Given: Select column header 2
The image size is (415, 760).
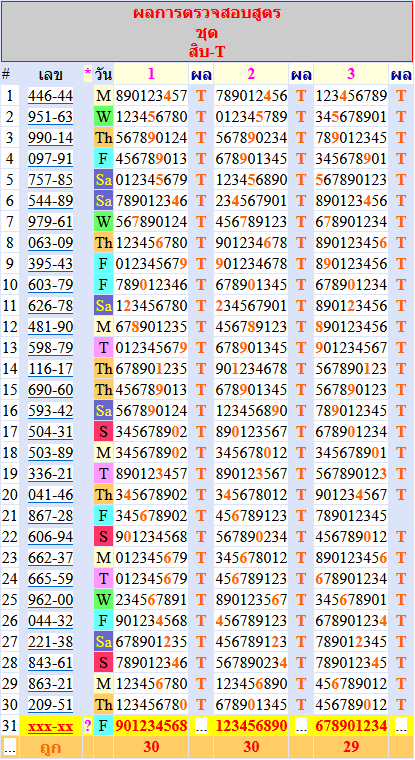Looking at the screenshot, I should [251, 74].
